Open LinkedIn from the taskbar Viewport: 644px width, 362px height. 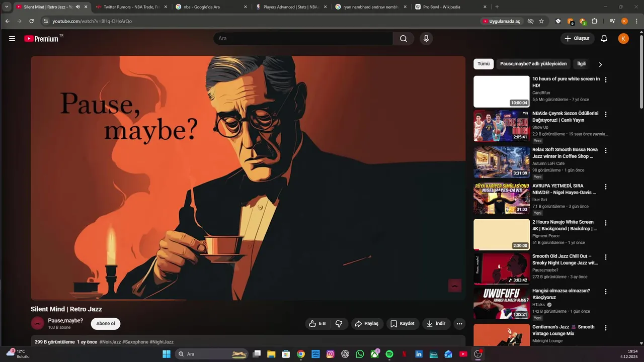tap(419, 354)
